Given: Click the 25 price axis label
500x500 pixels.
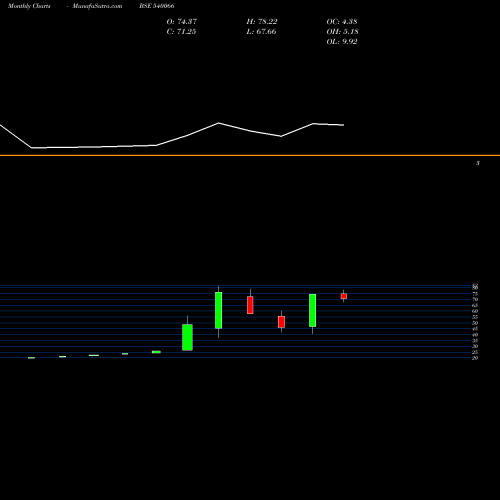Looking at the screenshot, I should [x=475, y=352].
